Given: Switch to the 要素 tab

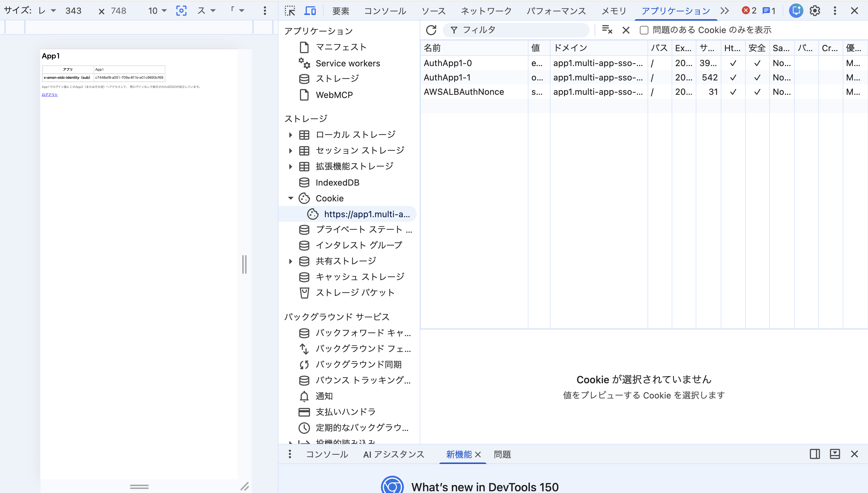Looking at the screenshot, I should (341, 11).
